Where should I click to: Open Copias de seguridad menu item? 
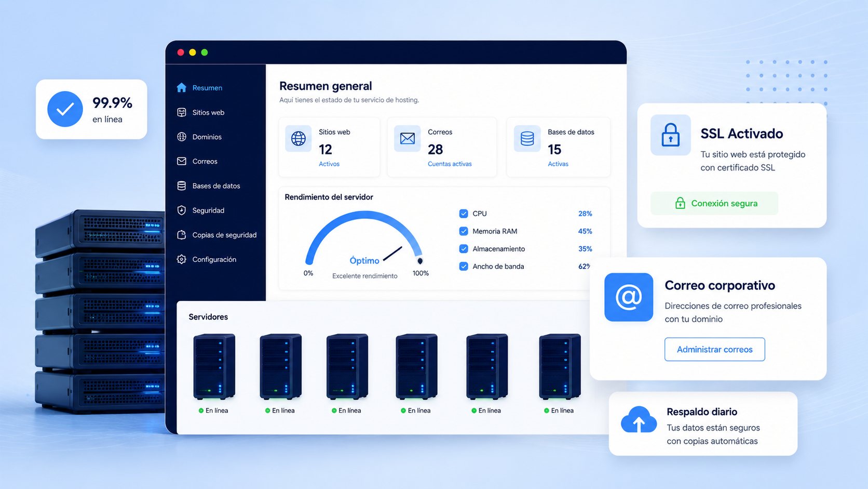(x=224, y=235)
